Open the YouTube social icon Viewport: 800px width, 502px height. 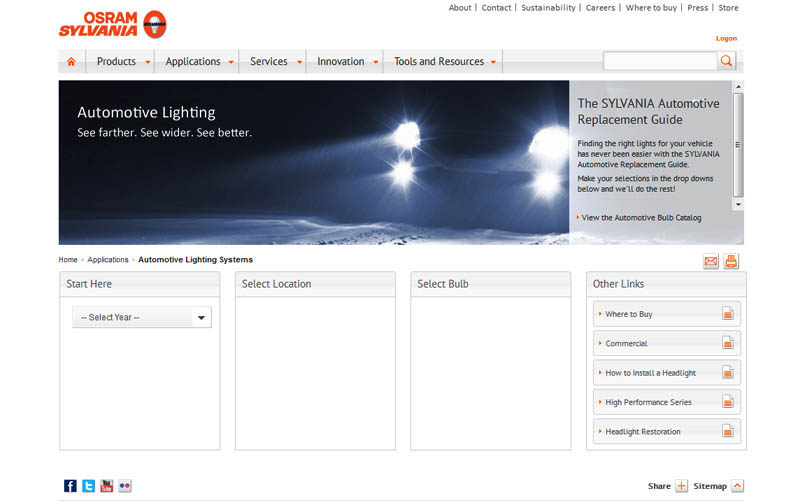pos(107,486)
